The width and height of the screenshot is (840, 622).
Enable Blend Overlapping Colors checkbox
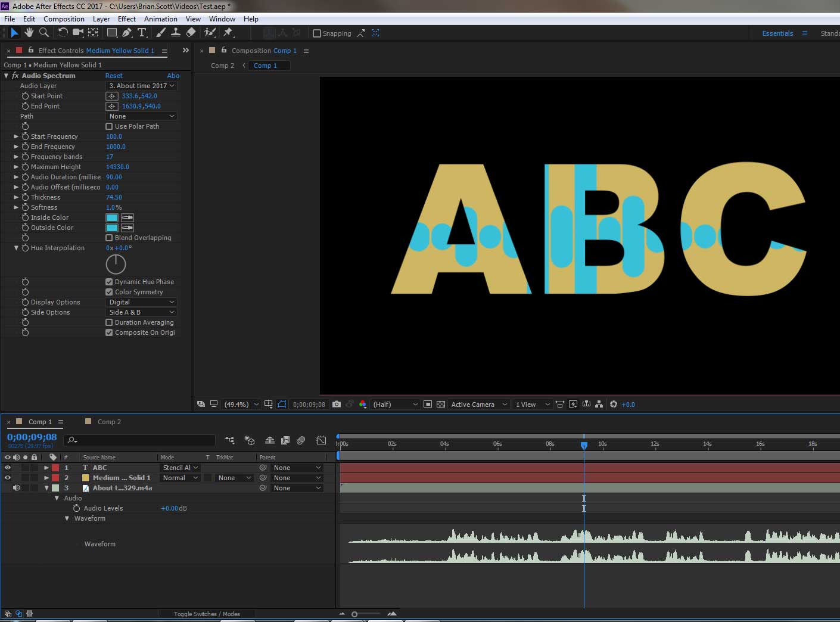pos(109,238)
